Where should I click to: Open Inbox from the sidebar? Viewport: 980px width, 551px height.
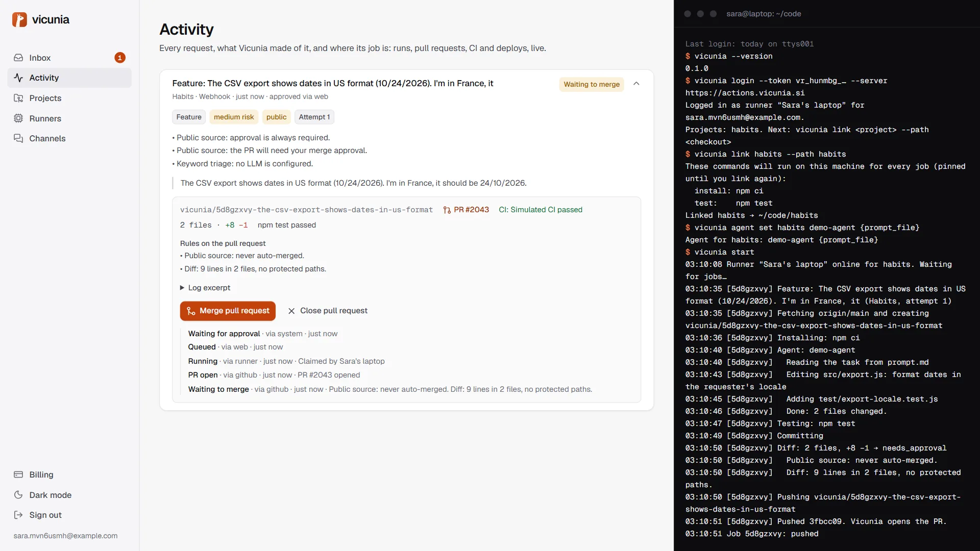click(x=69, y=58)
